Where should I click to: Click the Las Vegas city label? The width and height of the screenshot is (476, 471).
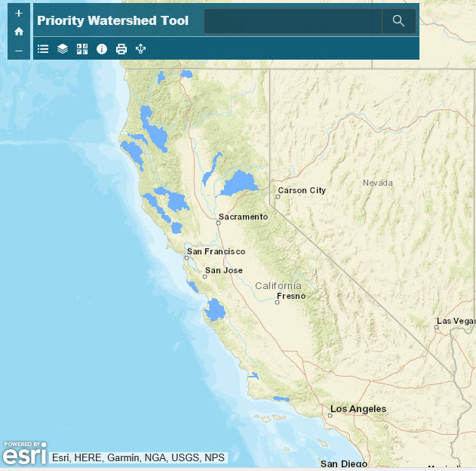coord(456,322)
